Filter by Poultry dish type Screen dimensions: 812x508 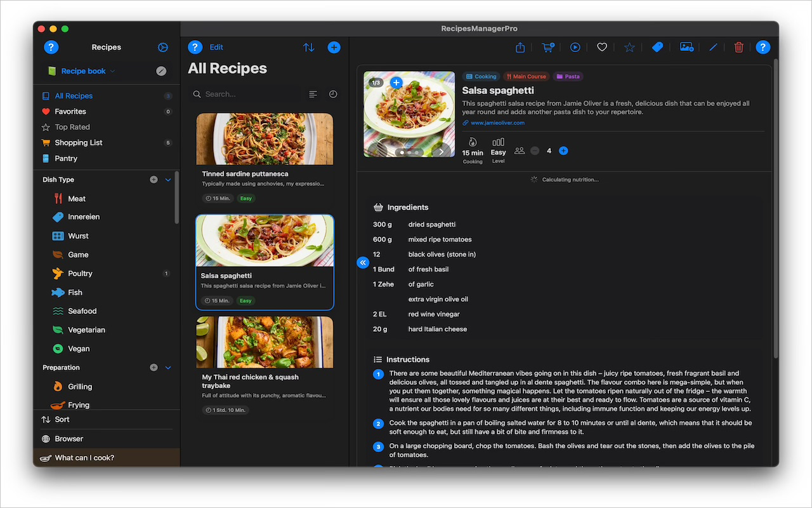pos(107,274)
